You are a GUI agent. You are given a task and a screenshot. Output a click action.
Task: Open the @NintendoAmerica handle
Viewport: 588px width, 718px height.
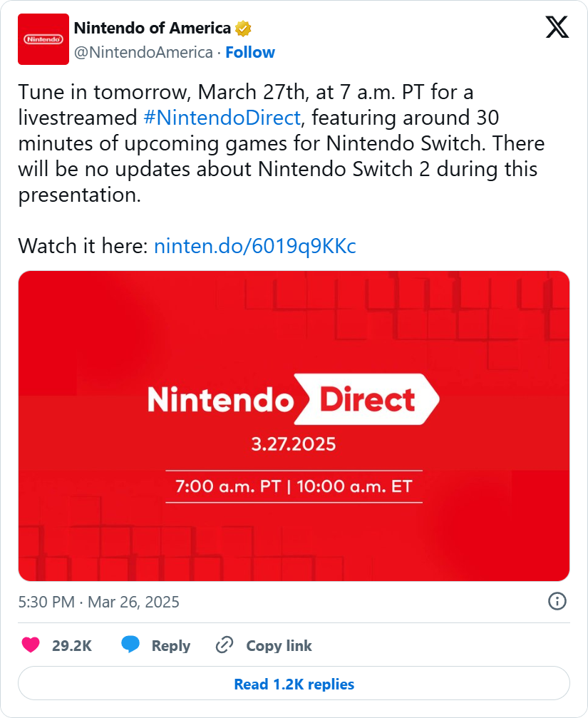pyautogui.click(x=143, y=52)
